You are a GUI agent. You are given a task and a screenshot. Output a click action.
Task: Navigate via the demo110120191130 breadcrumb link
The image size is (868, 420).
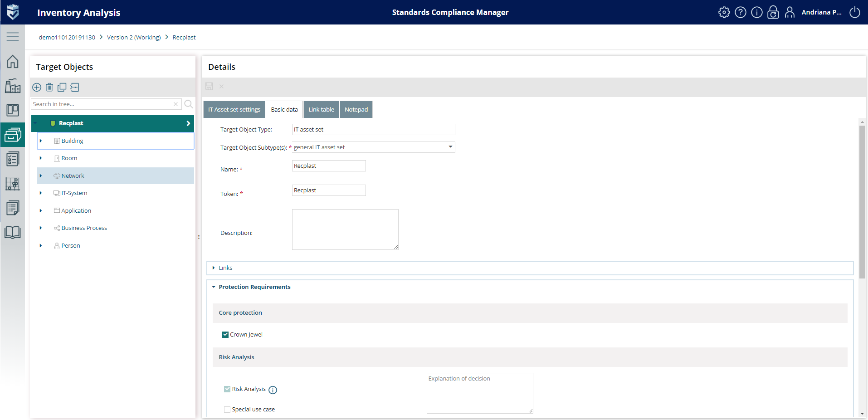tap(67, 37)
